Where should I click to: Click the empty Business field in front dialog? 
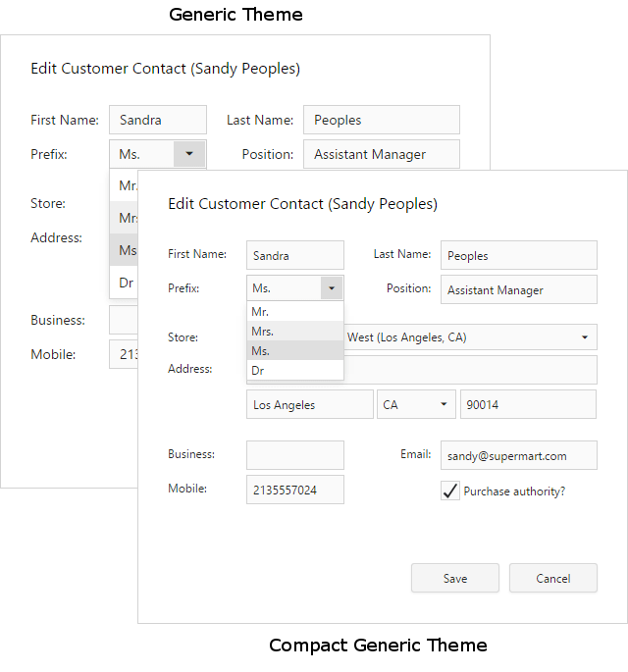[294, 455]
